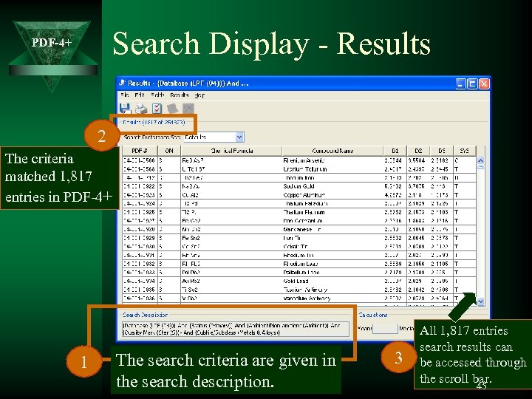Select the Titanium Antimony row
The width and height of the screenshot is (532, 399).
coord(299,290)
